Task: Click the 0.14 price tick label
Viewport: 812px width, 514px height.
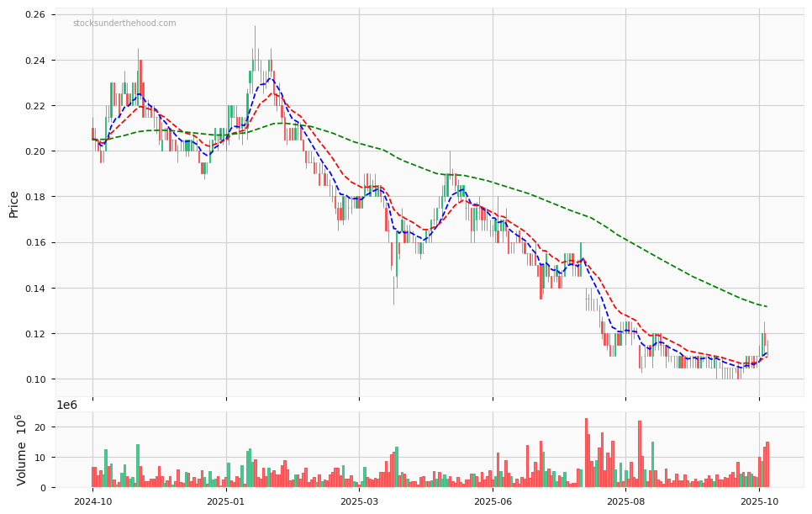Action: click(x=34, y=289)
